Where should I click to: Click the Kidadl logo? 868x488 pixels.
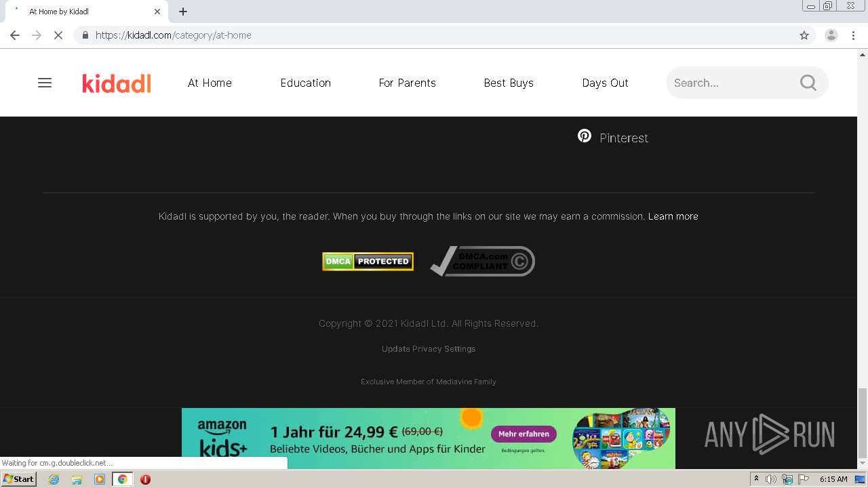click(117, 83)
